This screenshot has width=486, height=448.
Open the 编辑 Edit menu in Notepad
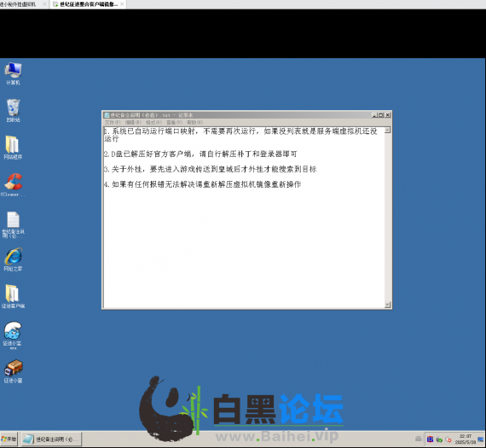tap(133, 122)
